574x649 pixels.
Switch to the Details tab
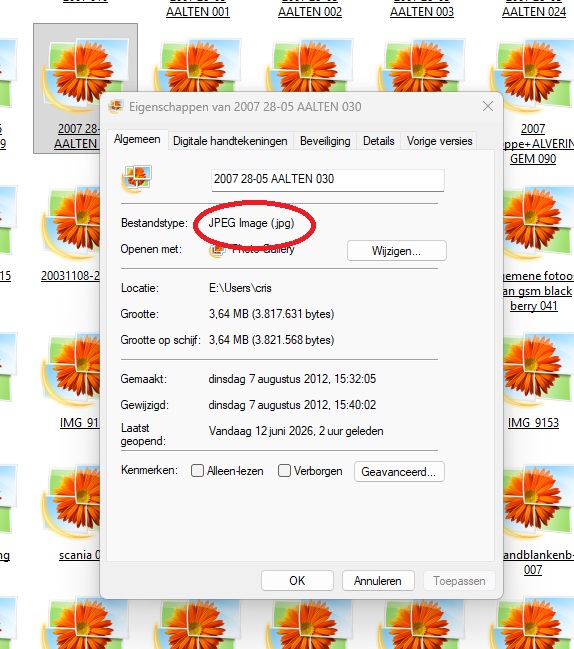[x=378, y=141]
